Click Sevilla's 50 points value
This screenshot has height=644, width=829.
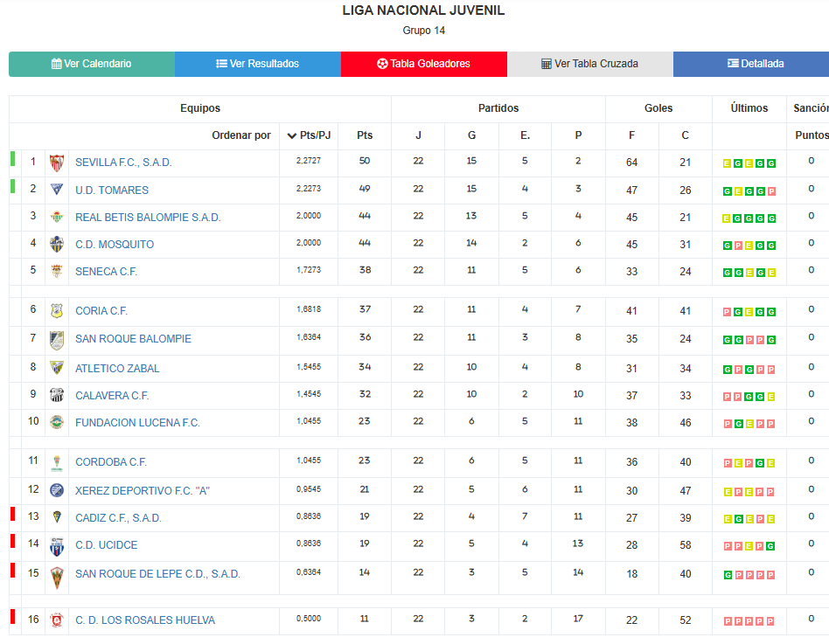(365, 161)
